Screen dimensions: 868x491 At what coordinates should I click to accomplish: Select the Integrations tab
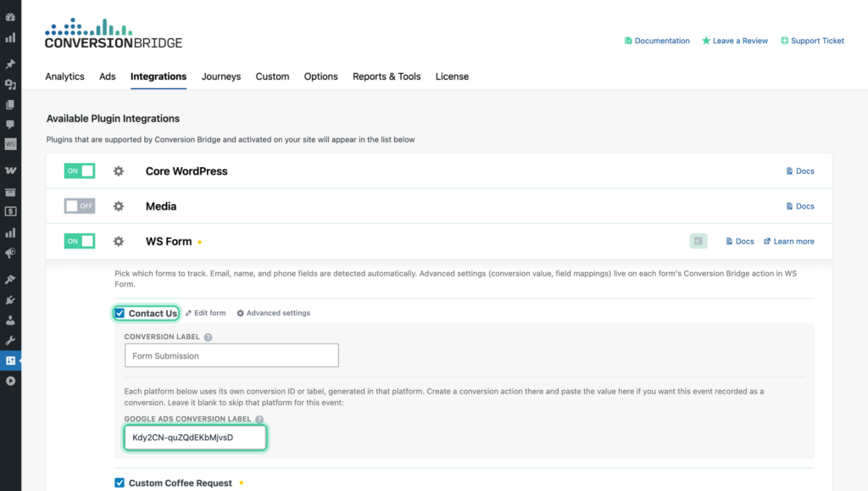click(x=159, y=76)
